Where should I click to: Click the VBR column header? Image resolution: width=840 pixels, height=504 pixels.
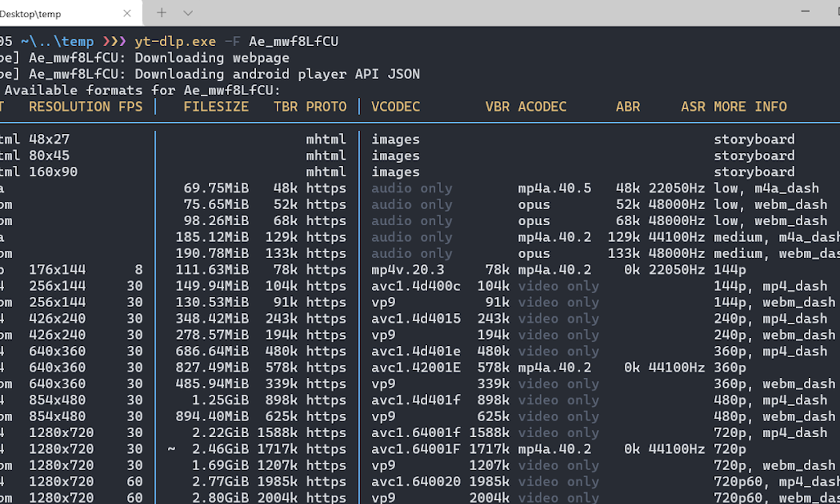coord(497,106)
